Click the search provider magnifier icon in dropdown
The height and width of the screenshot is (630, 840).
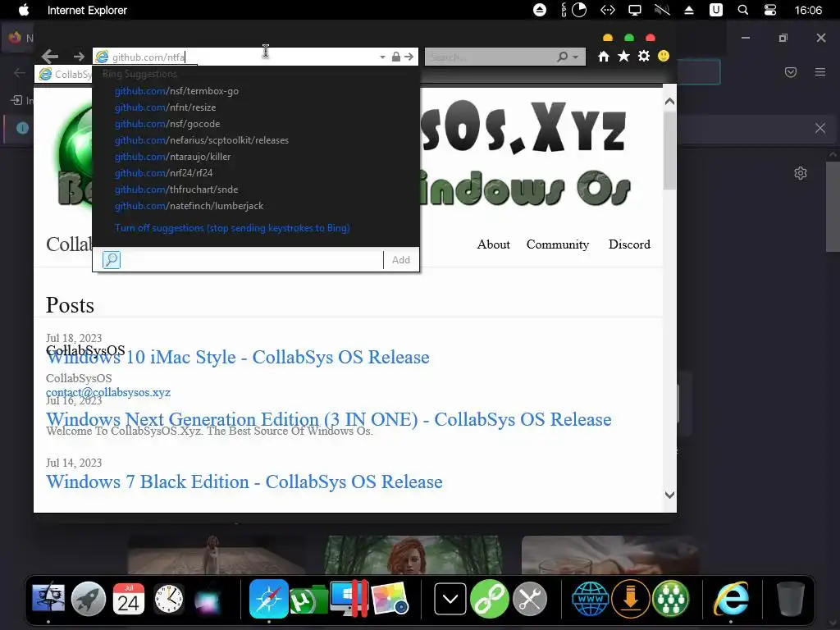112,260
